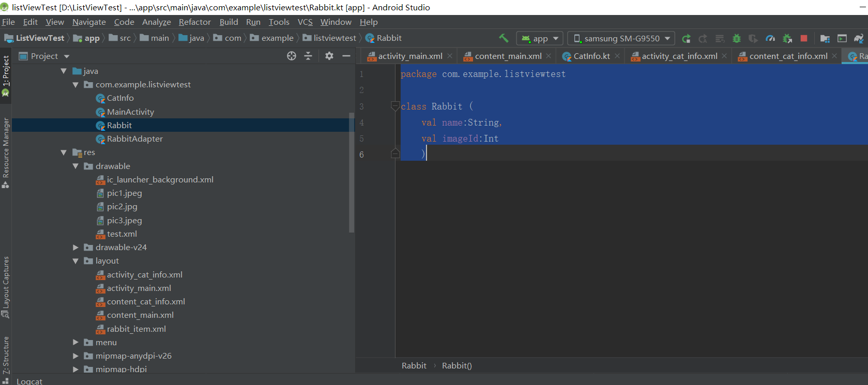The height and width of the screenshot is (385, 868).
Task: Click the Rerun app icon
Action: [x=686, y=38]
